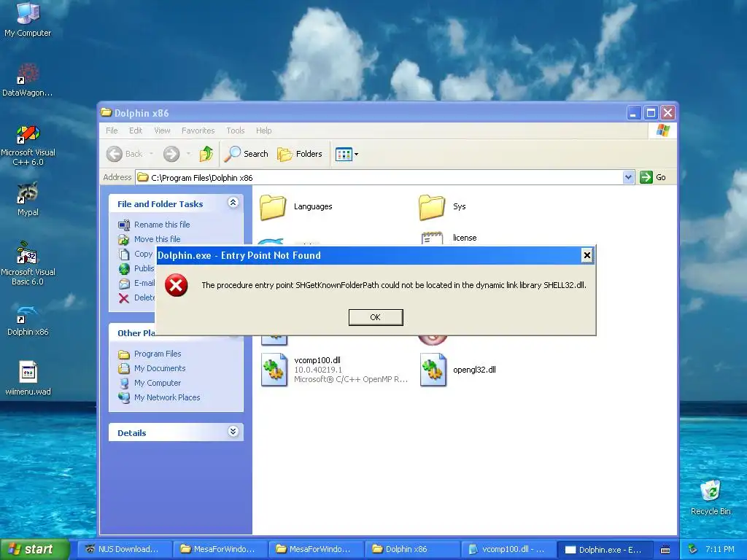This screenshot has height=560, width=747.
Task: Click the Go button
Action: pyautogui.click(x=654, y=177)
